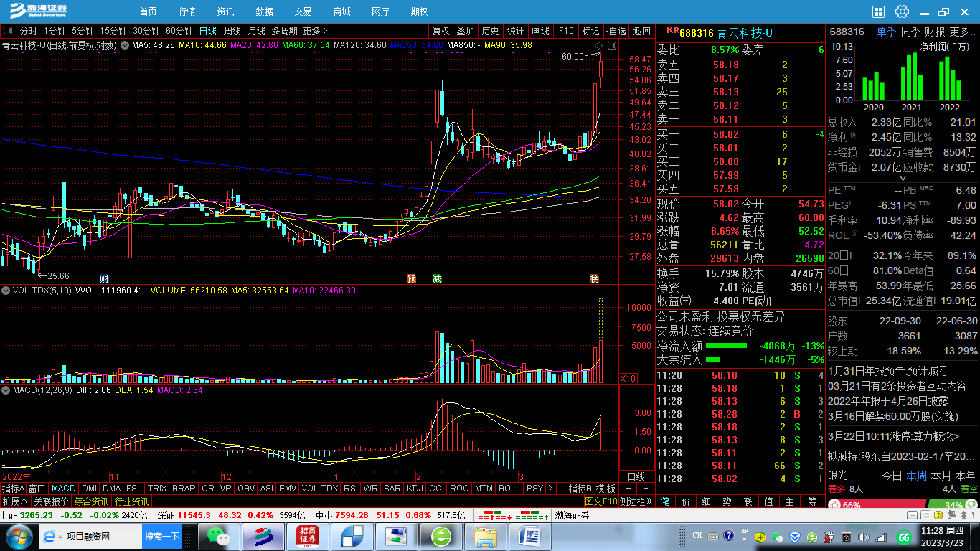980x551 pixels.
Task: Click 搜索一下 search button in taskbar
Action: pos(162,537)
